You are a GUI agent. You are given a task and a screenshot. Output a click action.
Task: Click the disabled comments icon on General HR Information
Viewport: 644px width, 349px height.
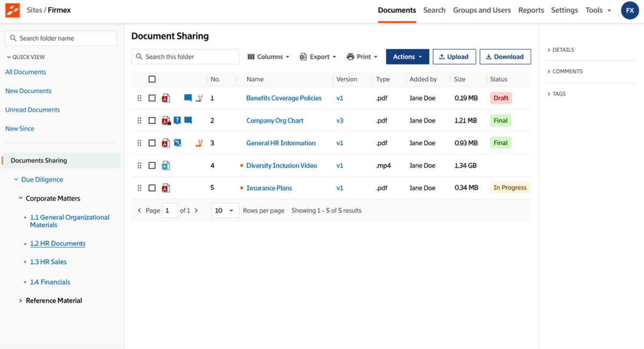(177, 143)
